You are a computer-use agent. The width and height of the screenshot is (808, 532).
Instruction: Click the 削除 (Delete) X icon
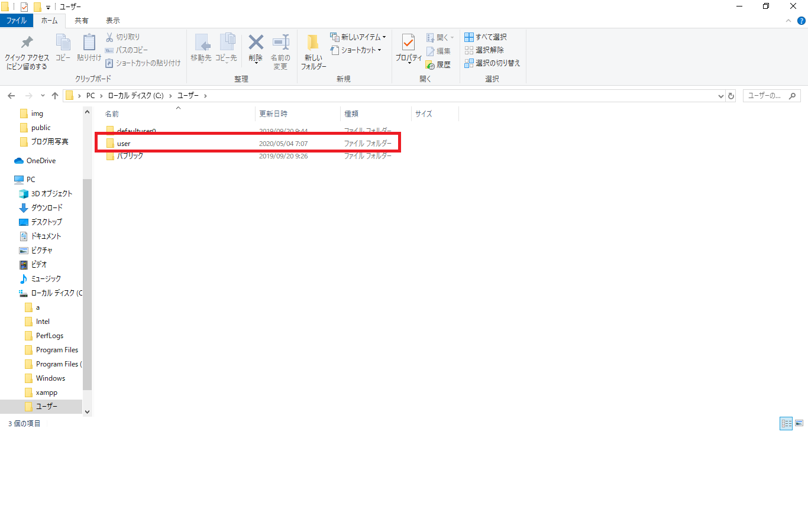click(256, 43)
